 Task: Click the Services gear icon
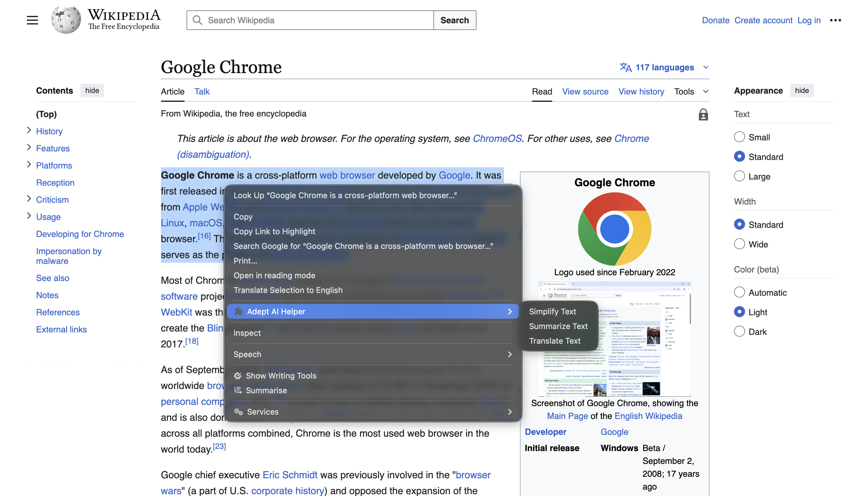[x=238, y=412]
